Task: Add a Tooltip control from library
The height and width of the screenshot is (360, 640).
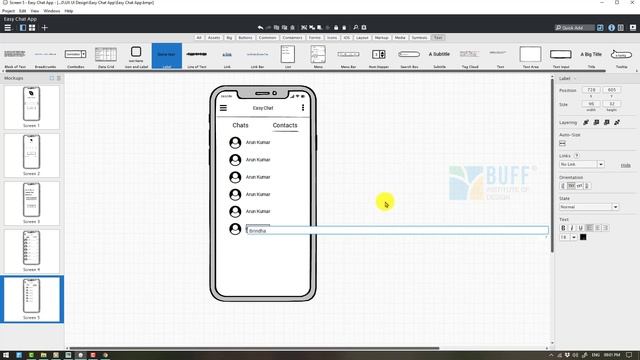Action: tap(621, 57)
